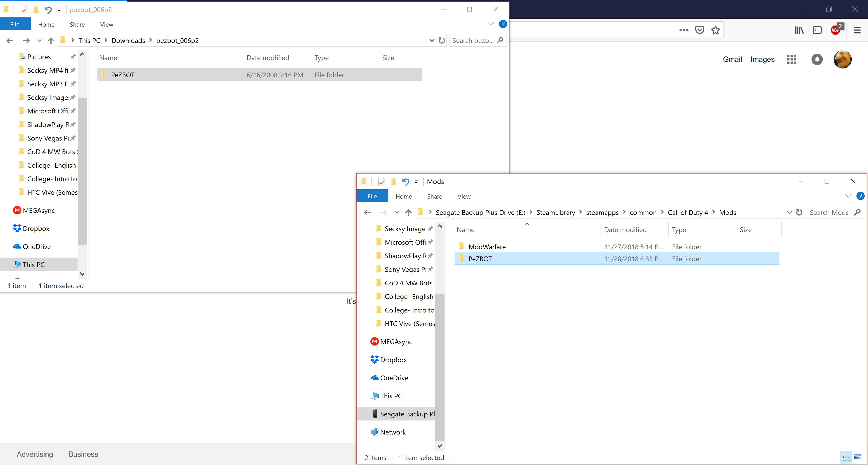Click Undo icon in Mods window toolbar
The image size is (868, 465).
click(405, 182)
